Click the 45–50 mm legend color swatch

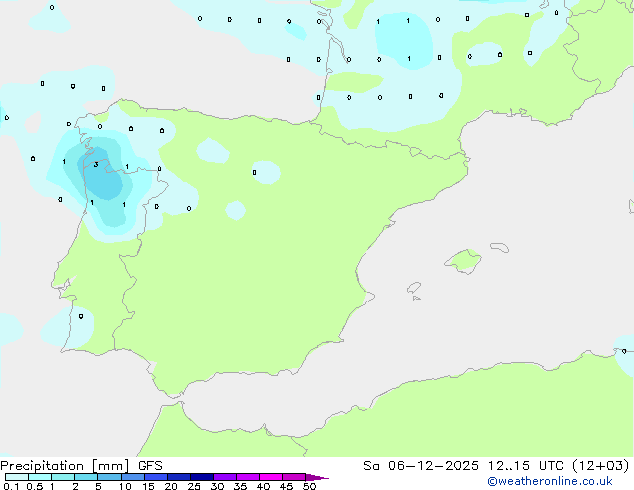coord(294,477)
